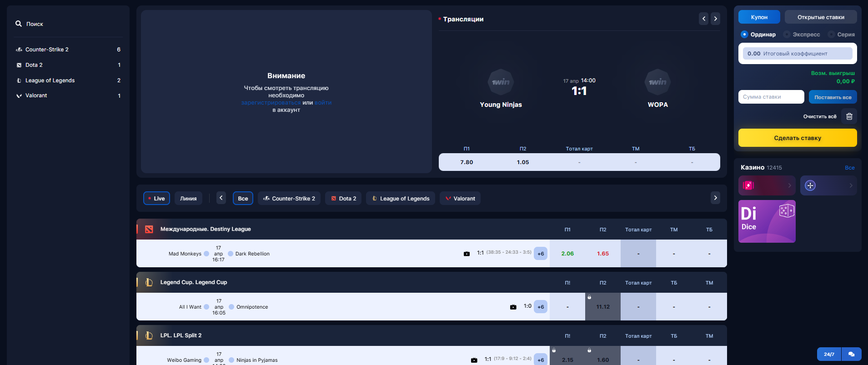Click the Сумма ставки input field
The image size is (868, 365).
tap(771, 97)
